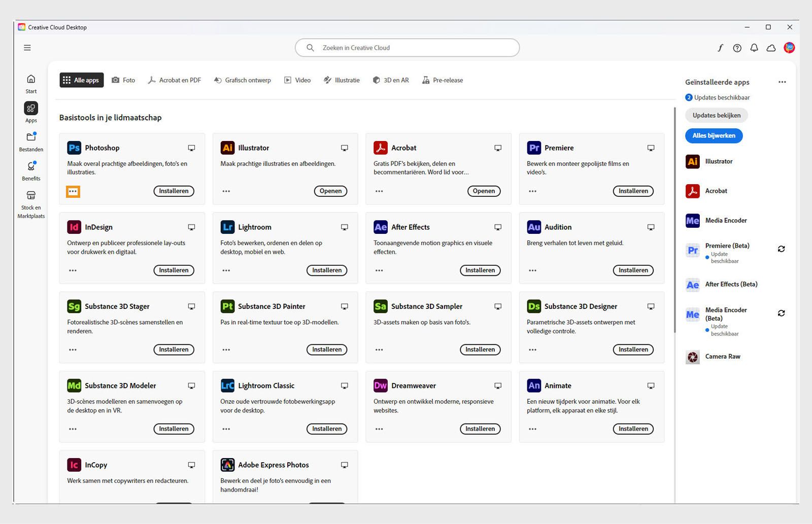Switch to Acrobat en PDF tab
812x524 pixels.
coord(174,80)
